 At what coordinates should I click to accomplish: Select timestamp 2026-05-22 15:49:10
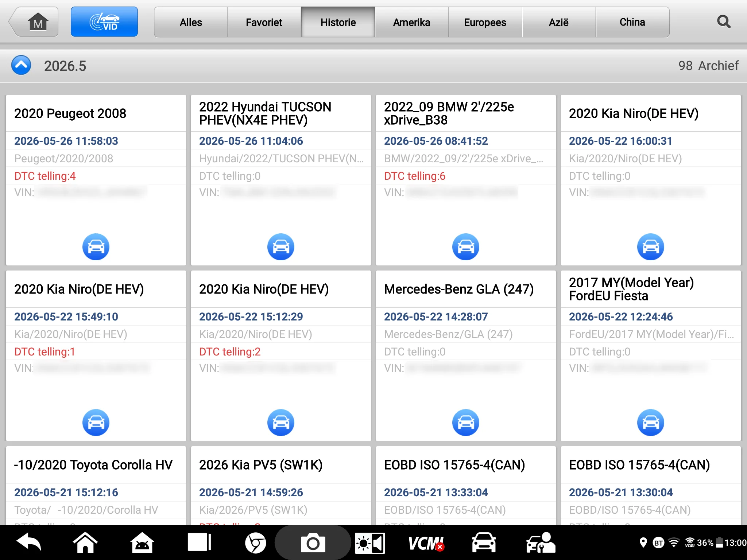point(66,316)
